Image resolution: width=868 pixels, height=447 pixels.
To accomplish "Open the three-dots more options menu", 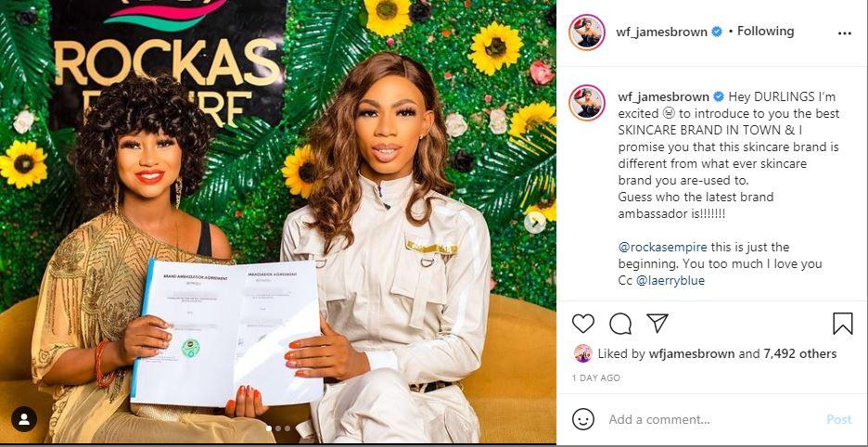I will click(844, 33).
